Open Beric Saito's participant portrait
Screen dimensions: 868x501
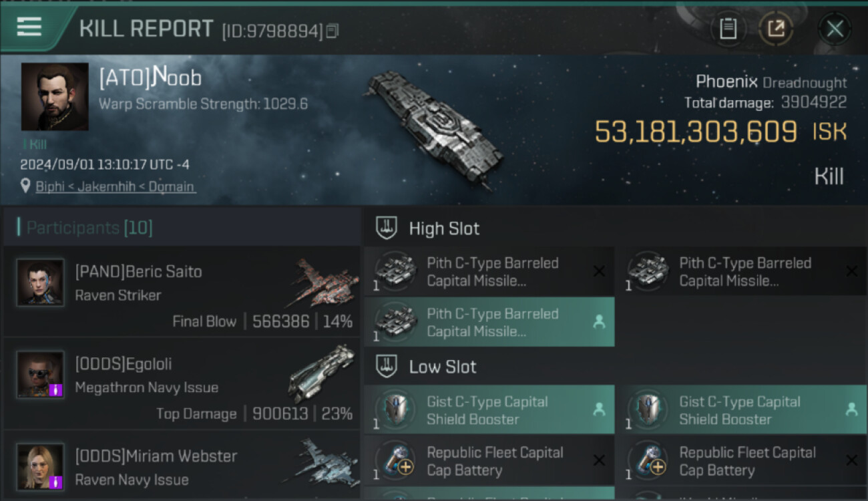41,283
